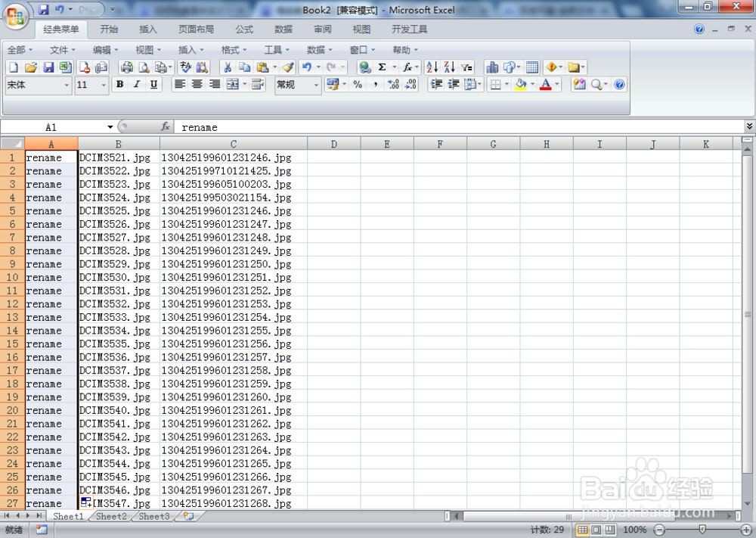Open the 文件 classic menu
756x538 pixels.
pos(62,50)
